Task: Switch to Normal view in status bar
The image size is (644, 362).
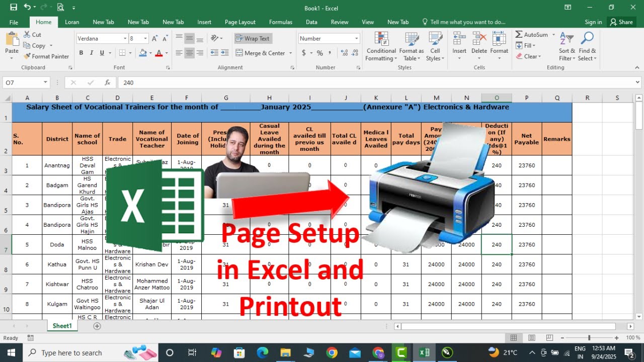Action: pos(514,338)
